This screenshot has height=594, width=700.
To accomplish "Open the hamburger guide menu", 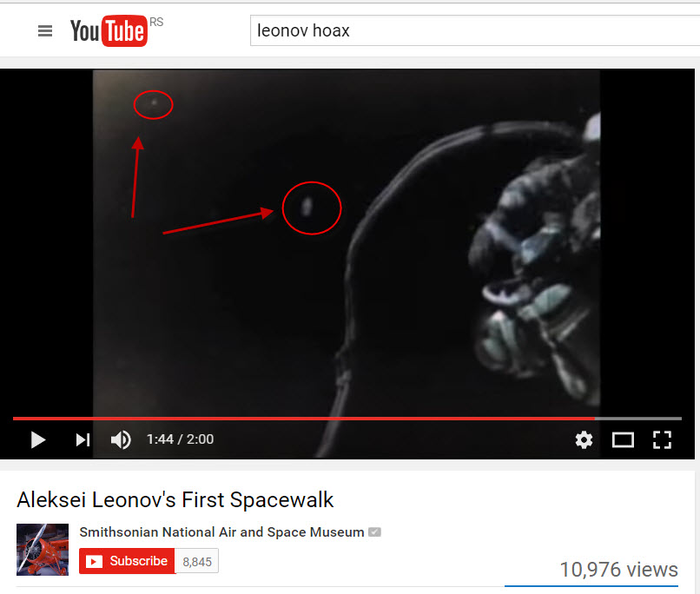I will tap(45, 30).
